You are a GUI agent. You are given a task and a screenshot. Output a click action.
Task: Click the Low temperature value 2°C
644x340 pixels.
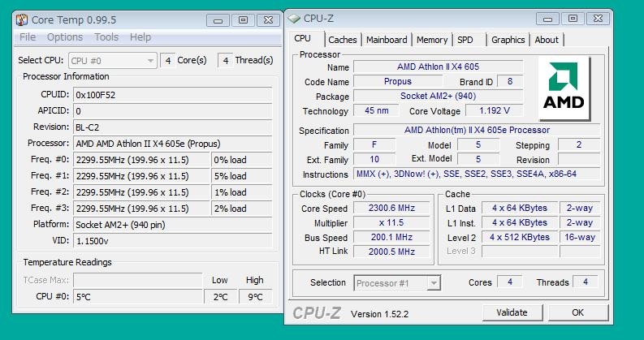[x=220, y=296]
